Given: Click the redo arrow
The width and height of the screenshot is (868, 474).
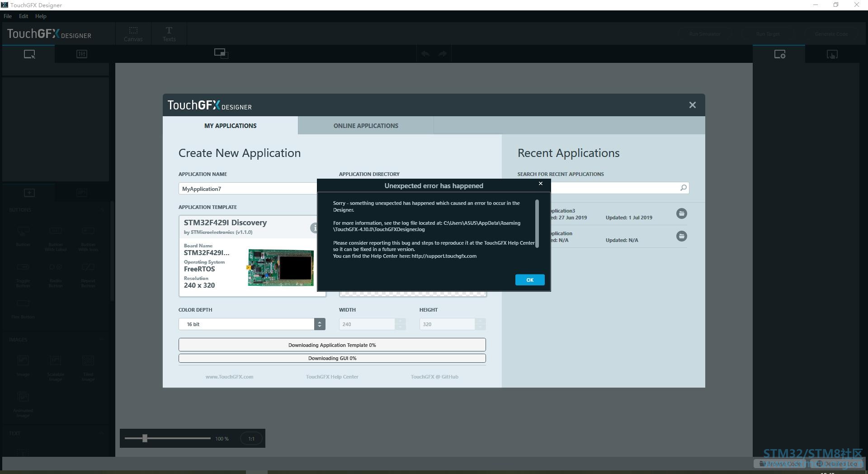Looking at the screenshot, I should click(x=443, y=54).
